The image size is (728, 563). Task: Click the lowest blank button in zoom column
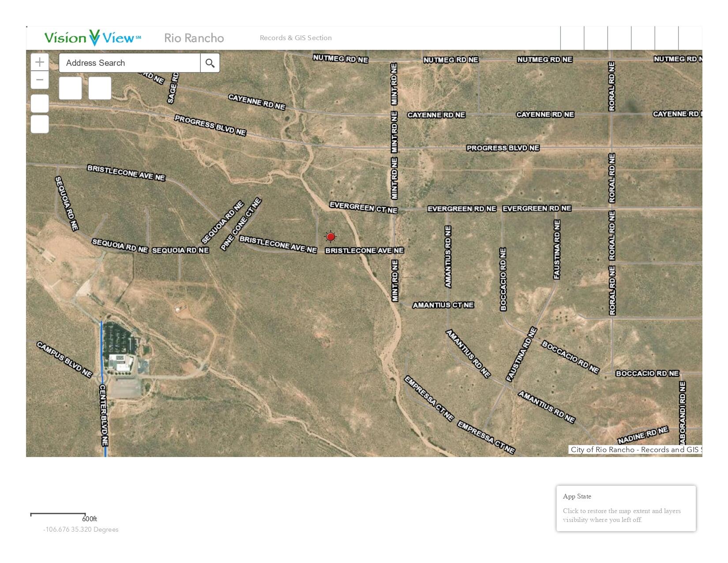coord(40,124)
